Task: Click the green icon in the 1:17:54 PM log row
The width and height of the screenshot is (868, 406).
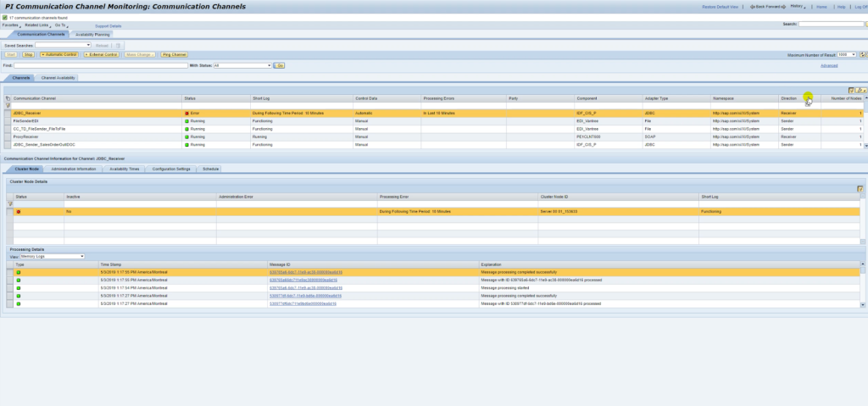Action: pos(19,288)
